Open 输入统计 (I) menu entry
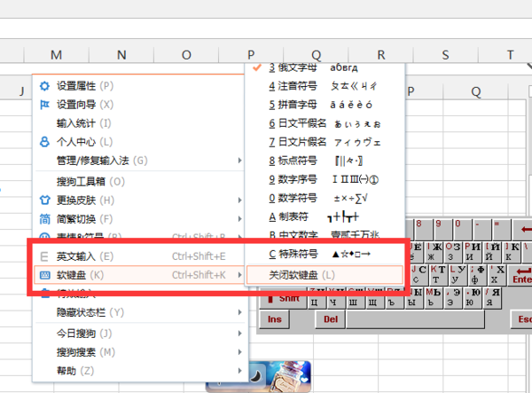The height and width of the screenshot is (393, 532). coord(139,123)
